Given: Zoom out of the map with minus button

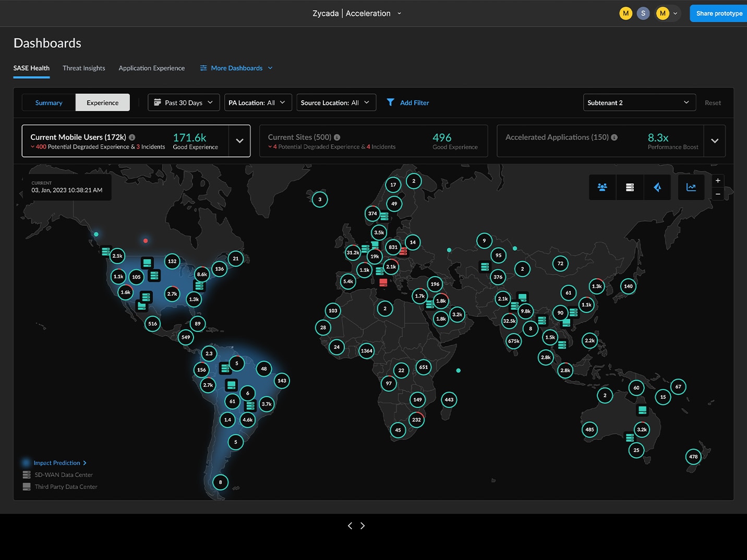Looking at the screenshot, I should tap(718, 194).
